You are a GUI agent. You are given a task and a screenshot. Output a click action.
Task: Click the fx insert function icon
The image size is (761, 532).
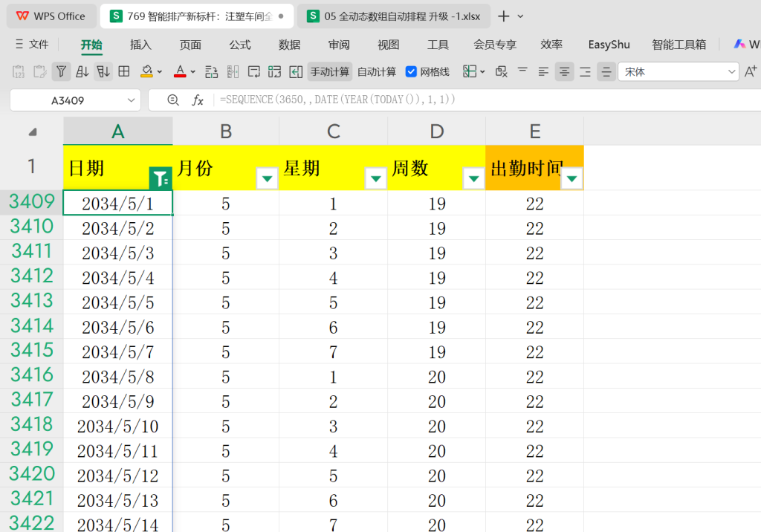[197, 100]
